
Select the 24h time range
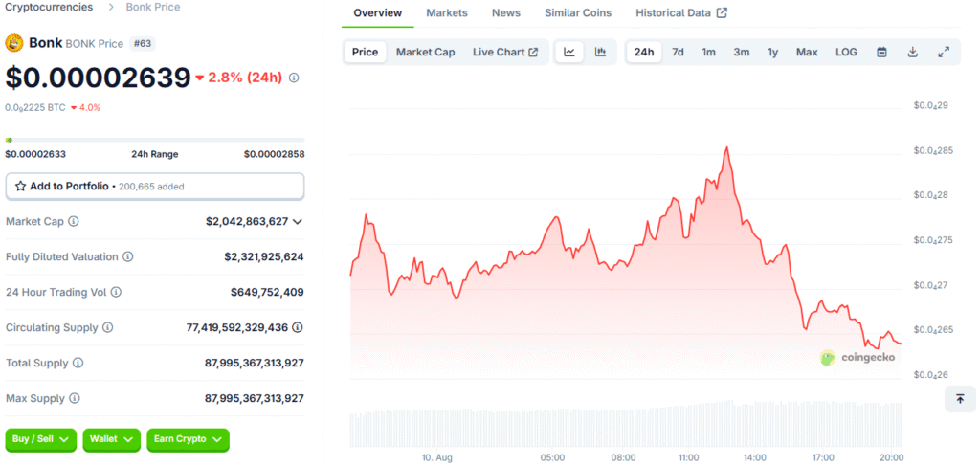644,53
